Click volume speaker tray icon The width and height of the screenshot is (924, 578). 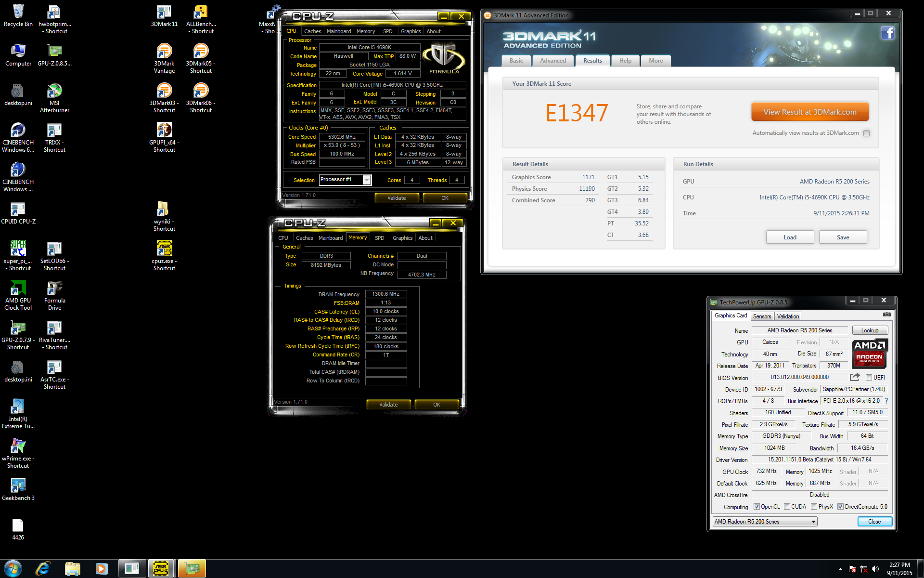[x=875, y=569]
